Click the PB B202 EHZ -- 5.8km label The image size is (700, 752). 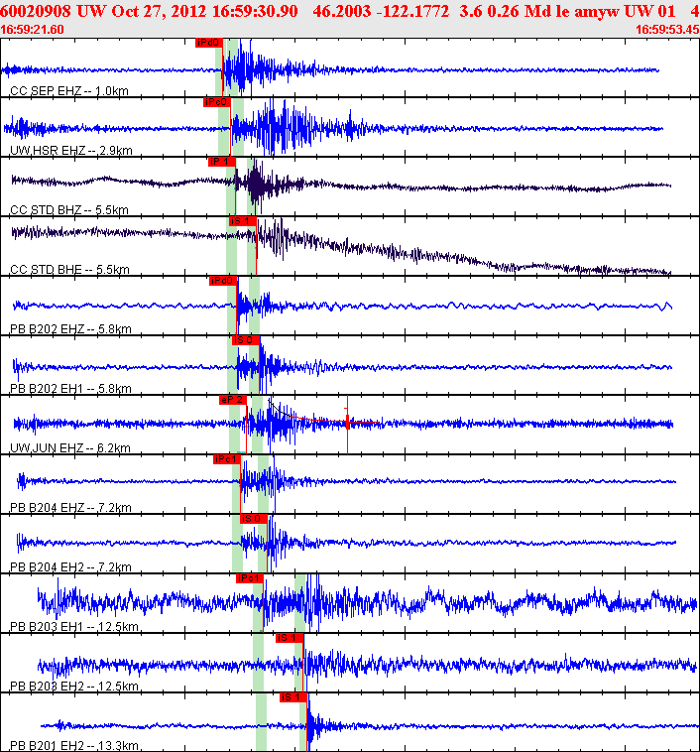[x=70, y=328]
